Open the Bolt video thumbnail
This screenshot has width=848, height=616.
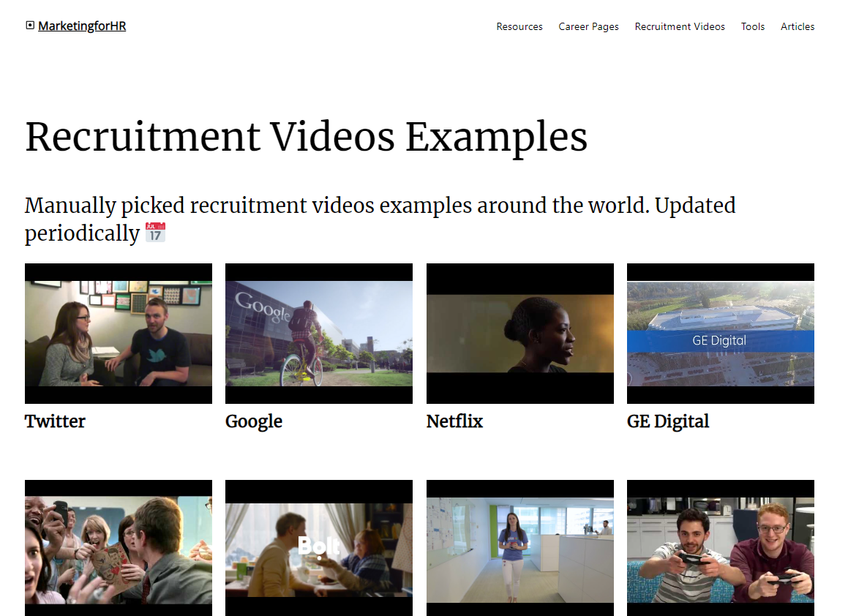click(x=319, y=548)
